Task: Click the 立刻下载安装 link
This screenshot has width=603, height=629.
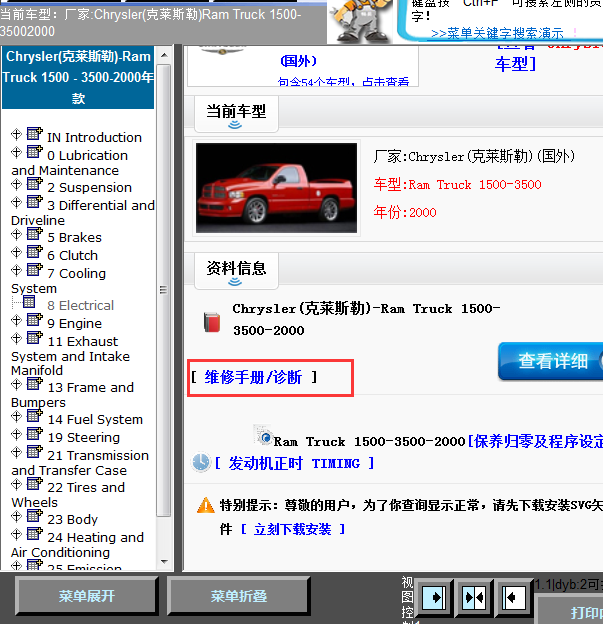Action: tap(292, 529)
